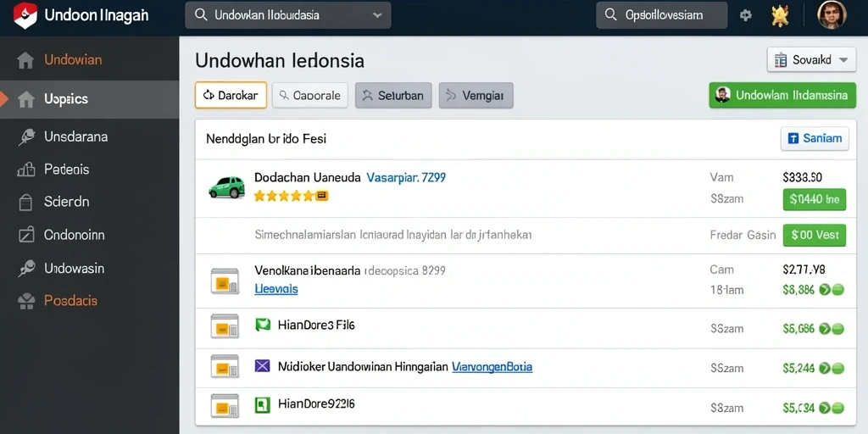Switch to the Seturban tab
The width and height of the screenshot is (868, 434).
click(x=393, y=95)
